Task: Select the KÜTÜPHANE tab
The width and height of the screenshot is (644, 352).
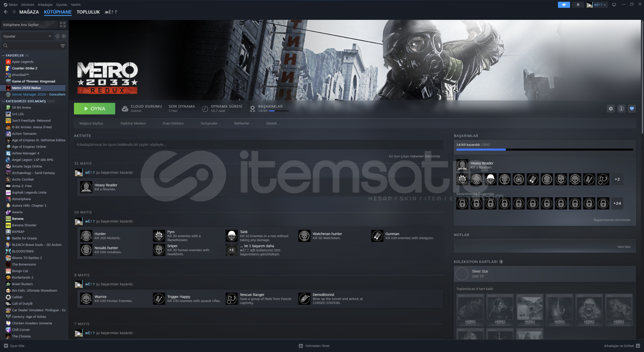Action: (x=58, y=12)
